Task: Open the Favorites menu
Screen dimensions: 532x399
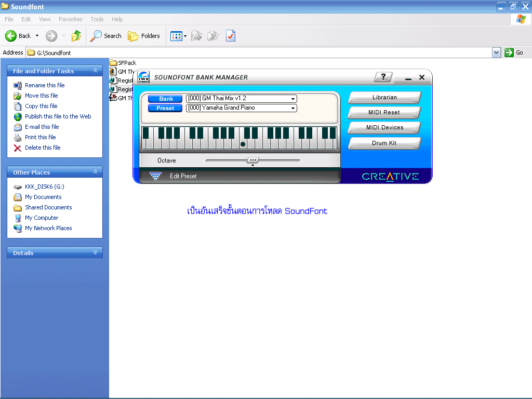Action: click(x=71, y=19)
